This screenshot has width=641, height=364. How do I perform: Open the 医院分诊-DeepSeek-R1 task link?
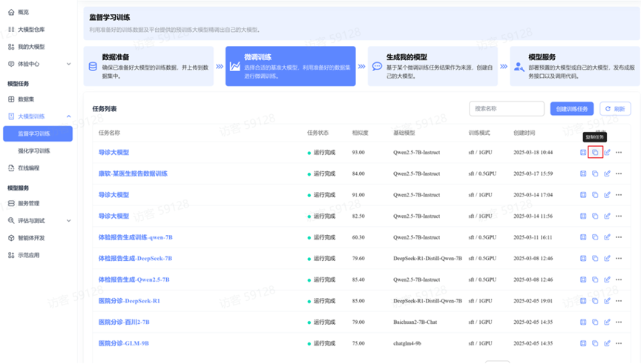point(129,301)
